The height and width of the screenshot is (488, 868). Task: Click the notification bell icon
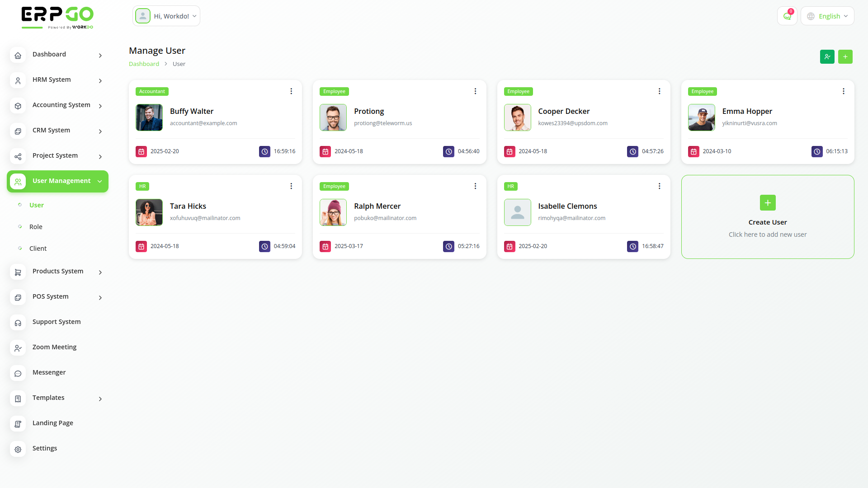(x=787, y=16)
